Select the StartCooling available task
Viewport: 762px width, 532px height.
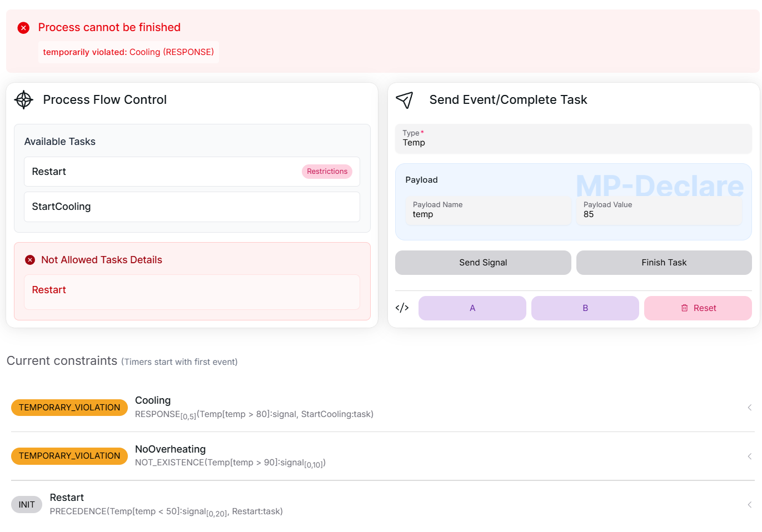(192, 207)
